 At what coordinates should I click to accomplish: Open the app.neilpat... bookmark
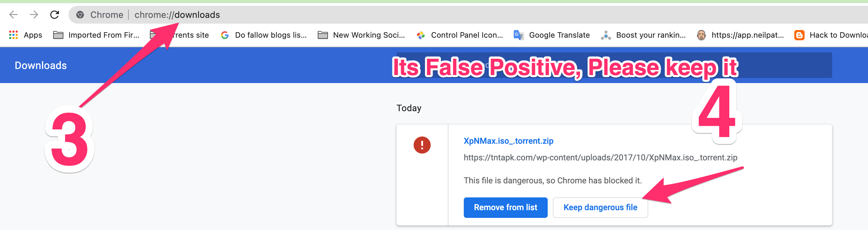740,35
